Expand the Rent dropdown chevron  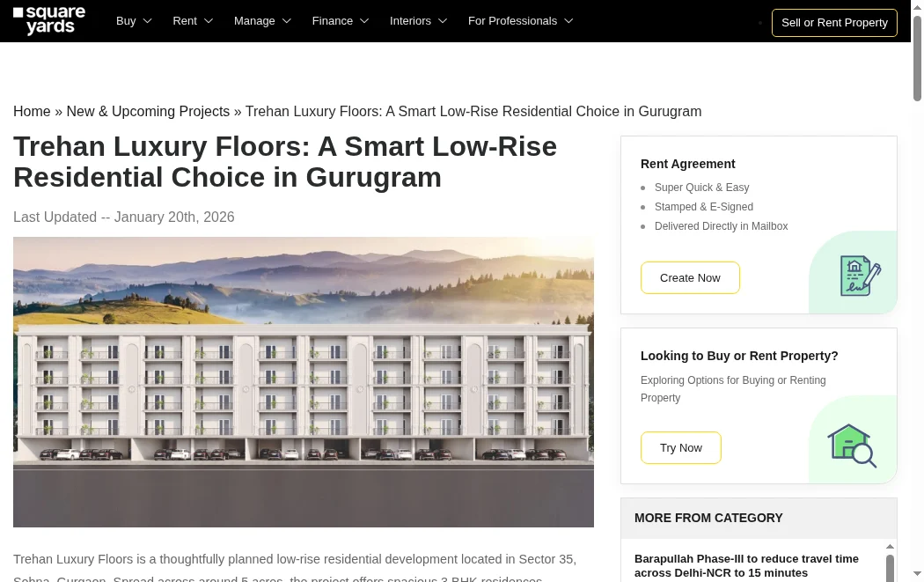[x=209, y=21]
